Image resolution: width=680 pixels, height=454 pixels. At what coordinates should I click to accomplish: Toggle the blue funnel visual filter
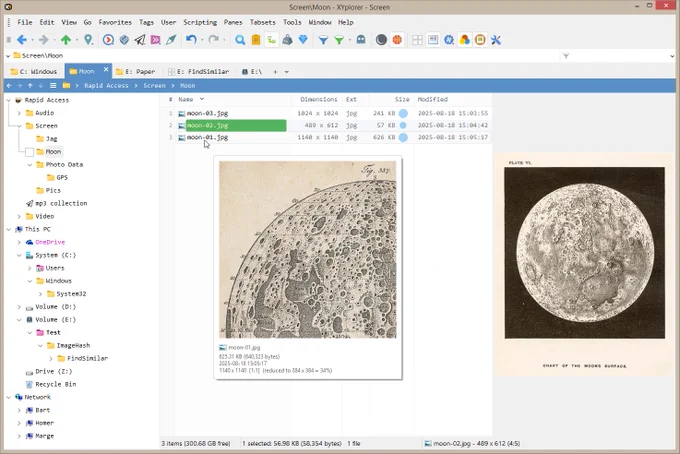(323, 40)
